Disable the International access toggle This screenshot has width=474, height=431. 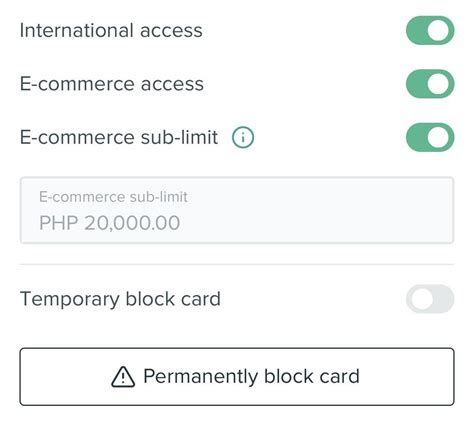(x=430, y=30)
